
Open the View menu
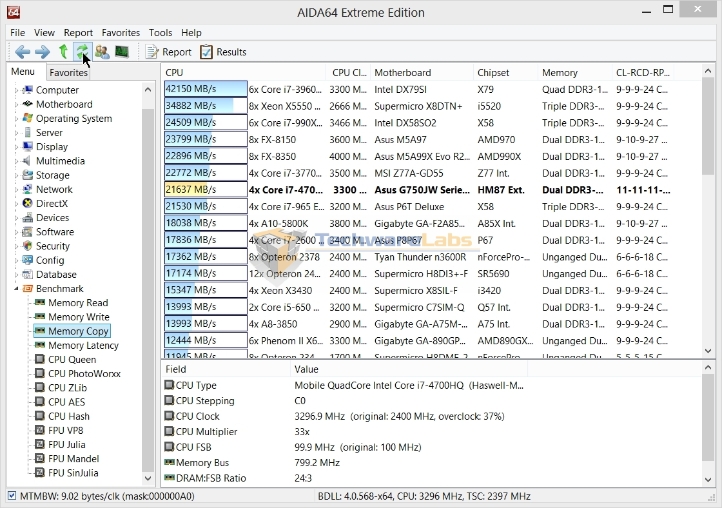(x=44, y=33)
